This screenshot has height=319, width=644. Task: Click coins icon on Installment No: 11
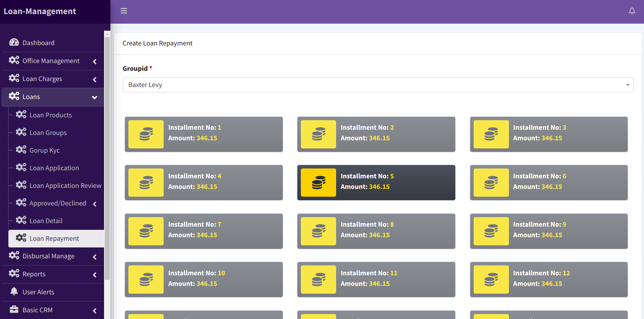[318, 280]
